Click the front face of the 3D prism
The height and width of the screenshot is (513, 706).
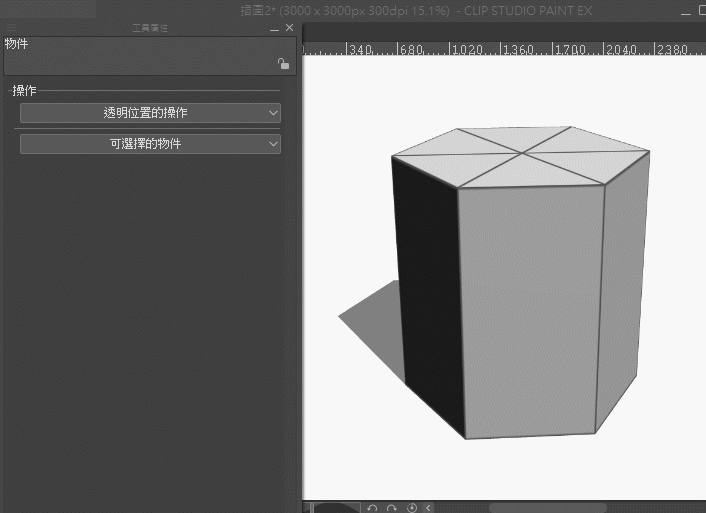530,310
